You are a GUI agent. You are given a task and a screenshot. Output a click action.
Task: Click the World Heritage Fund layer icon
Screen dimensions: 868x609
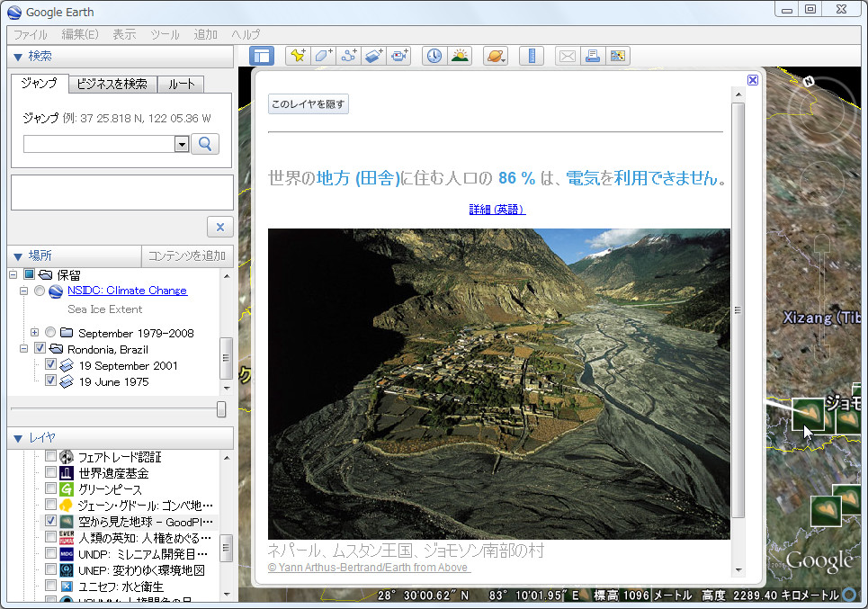pos(67,473)
